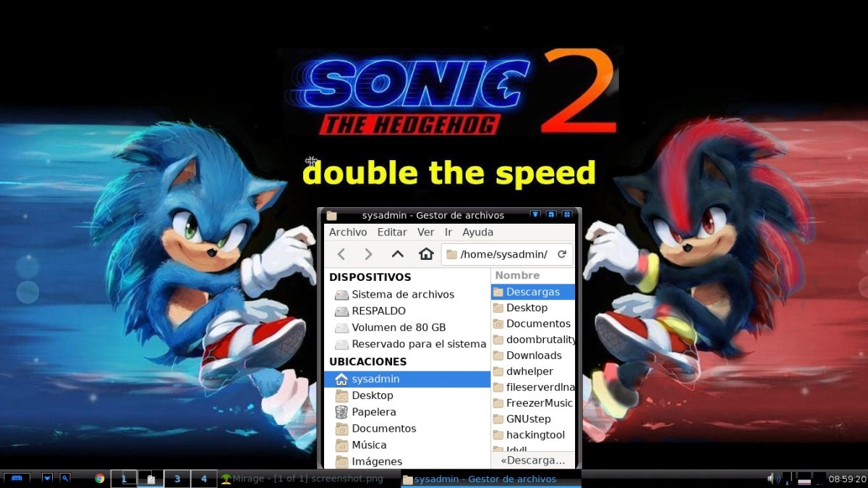Sort files by the Nombre column header

tap(532, 276)
